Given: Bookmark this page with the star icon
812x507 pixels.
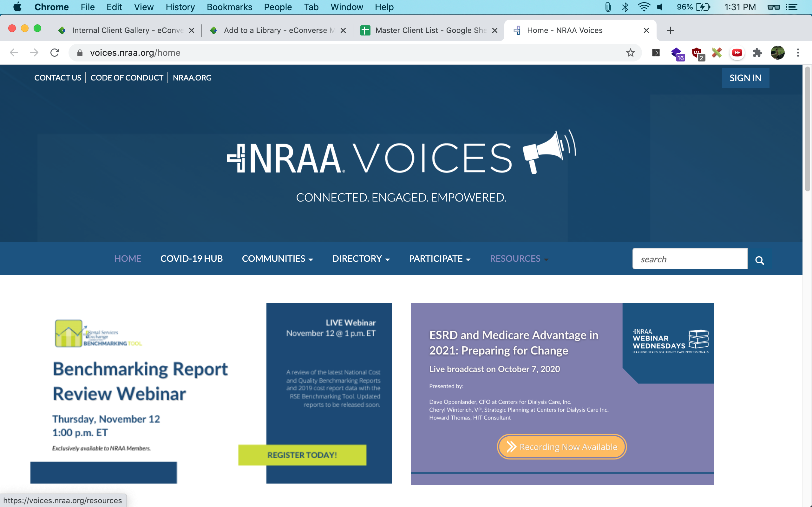Looking at the screenshot, I should pos(630,53).
